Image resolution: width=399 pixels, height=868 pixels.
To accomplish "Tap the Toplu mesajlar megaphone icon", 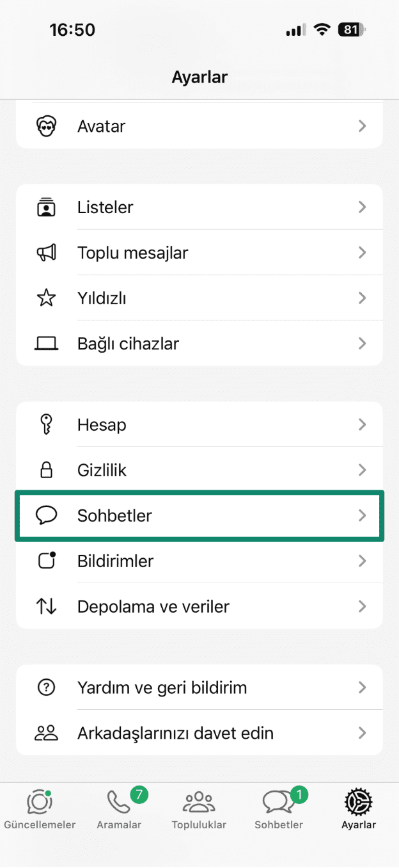I will tap(46, 253).
